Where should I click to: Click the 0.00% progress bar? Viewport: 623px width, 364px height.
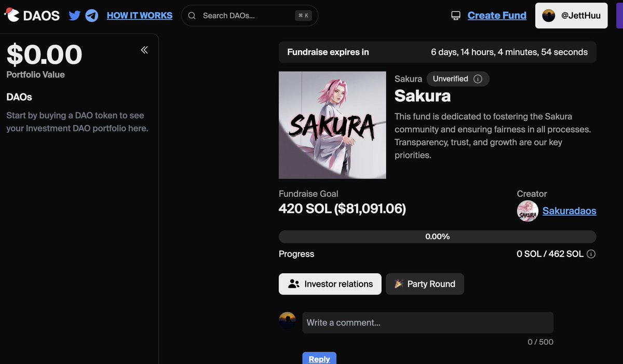pos(437,237)
